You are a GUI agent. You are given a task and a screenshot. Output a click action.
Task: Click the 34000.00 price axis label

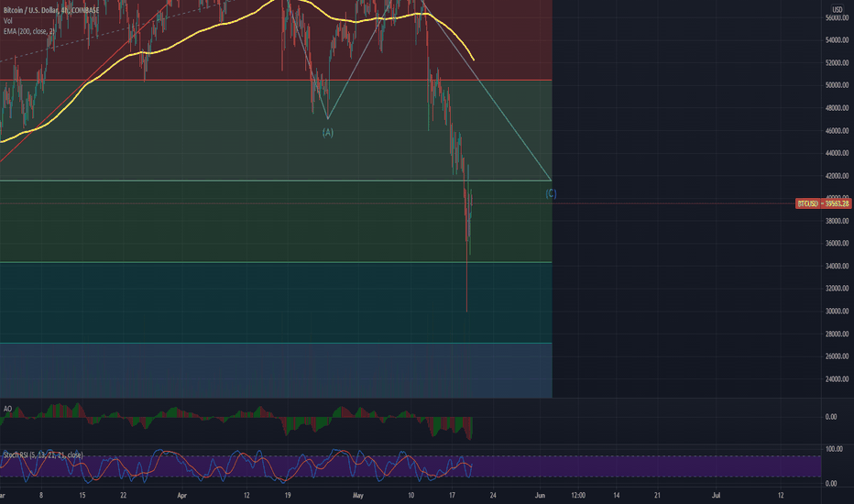[837, 266]
